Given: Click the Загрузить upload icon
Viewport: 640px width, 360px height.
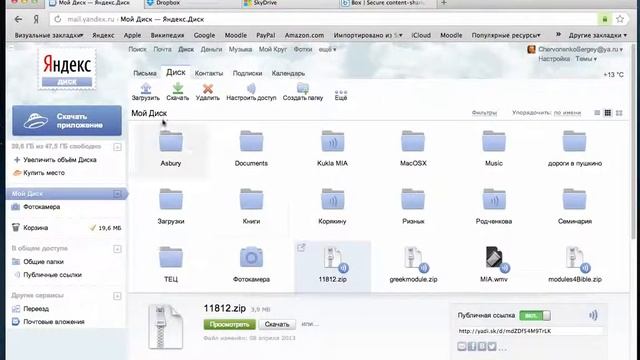Looking at the screenshot, I should 146,88.
